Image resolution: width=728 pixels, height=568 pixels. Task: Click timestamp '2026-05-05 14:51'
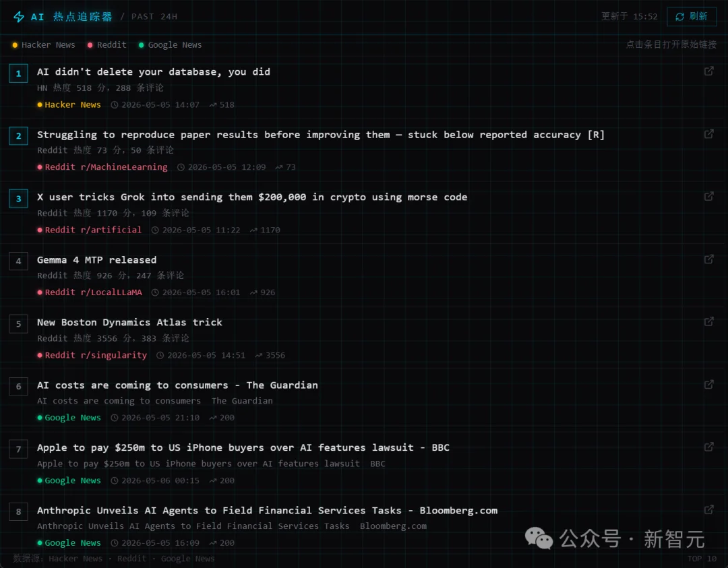click(201, 355)
